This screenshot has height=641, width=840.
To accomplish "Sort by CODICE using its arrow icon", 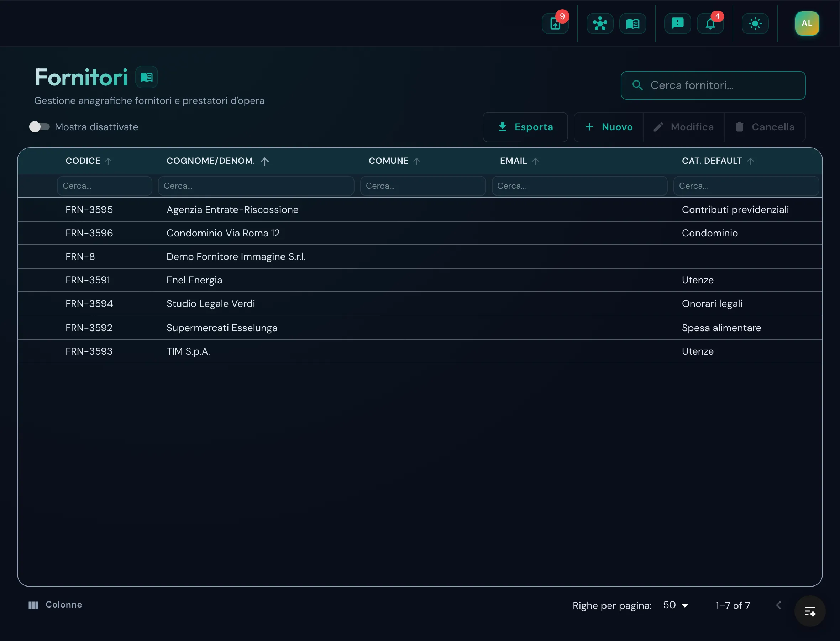I will 108,161.
